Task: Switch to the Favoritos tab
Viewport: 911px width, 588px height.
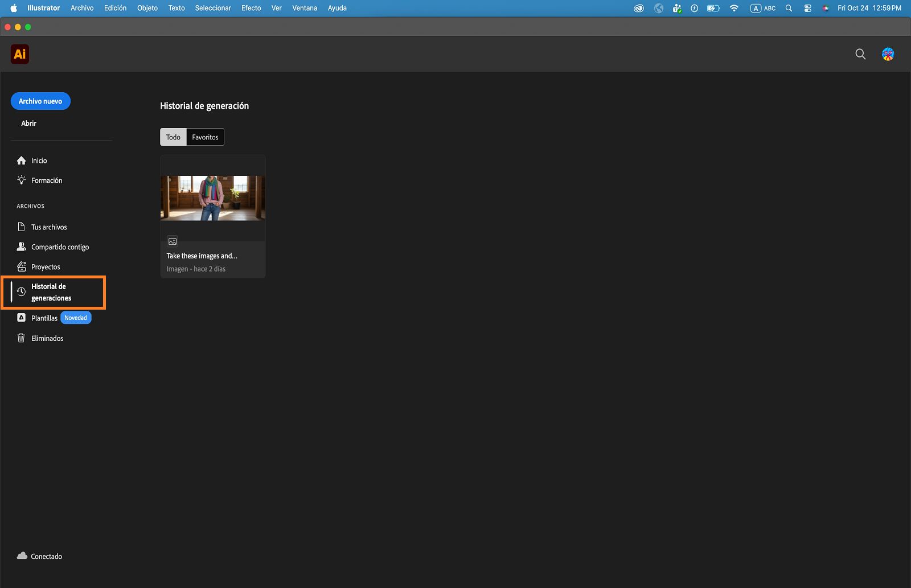Action: coord(204,137)
